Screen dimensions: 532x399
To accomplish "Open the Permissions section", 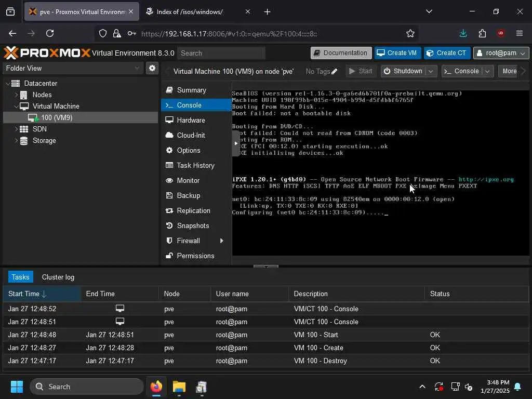I will tap(196, 256).
